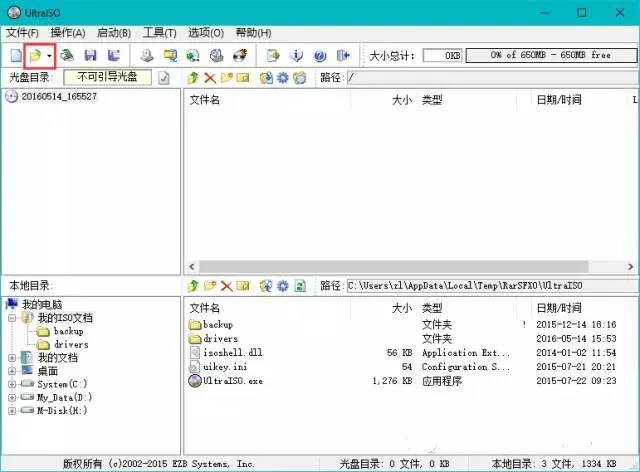Open the 操作(A) menu

pos(68,33)
